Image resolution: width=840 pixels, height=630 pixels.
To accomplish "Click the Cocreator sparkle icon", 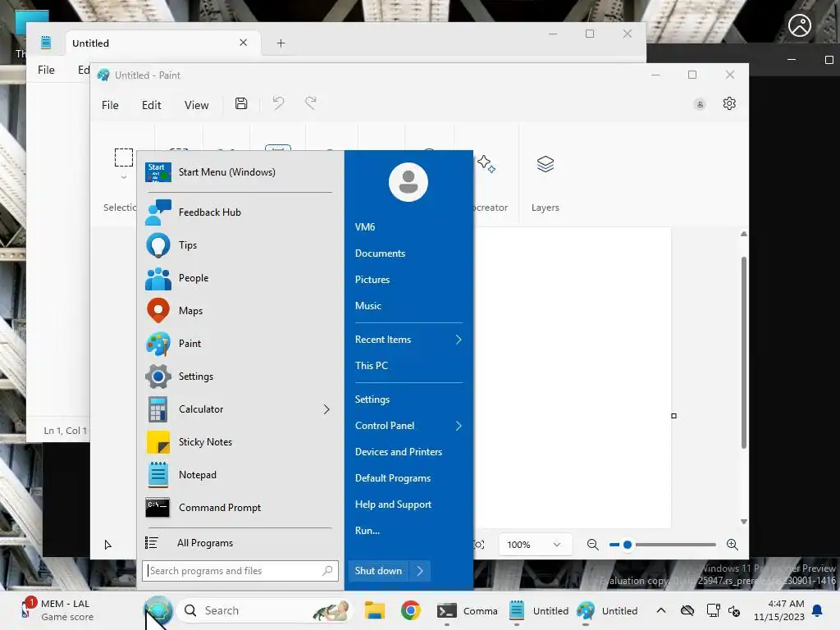I will coord(486,164).
